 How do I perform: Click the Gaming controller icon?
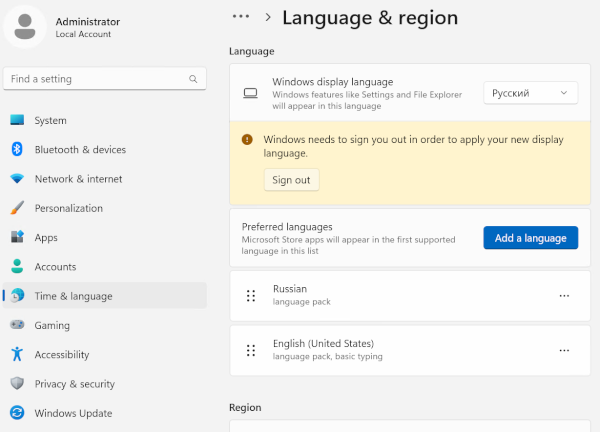[17, 325]
